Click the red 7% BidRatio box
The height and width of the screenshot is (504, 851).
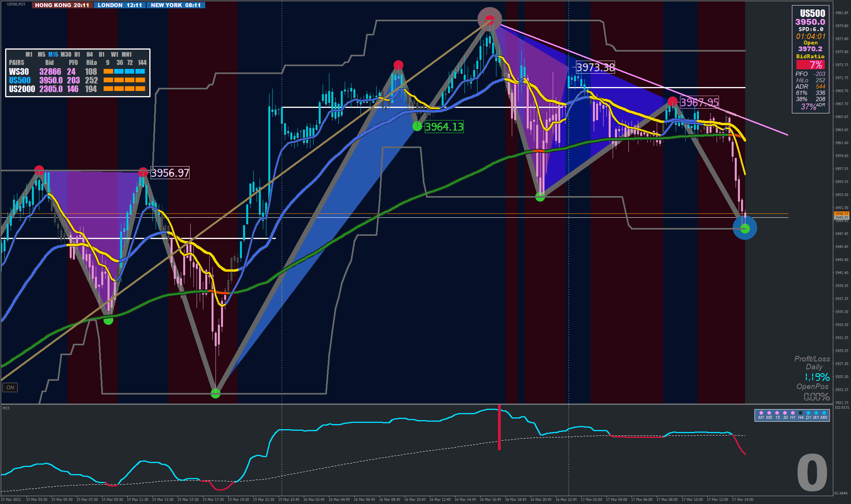pos(810,65)
